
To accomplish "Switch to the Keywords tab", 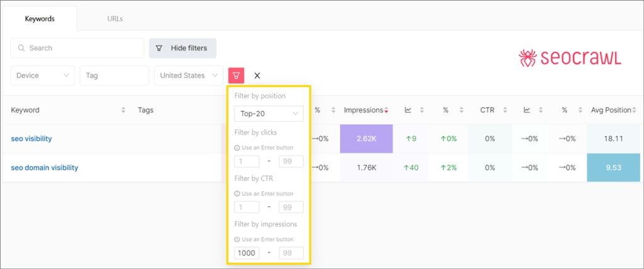I will coord(40,18).
